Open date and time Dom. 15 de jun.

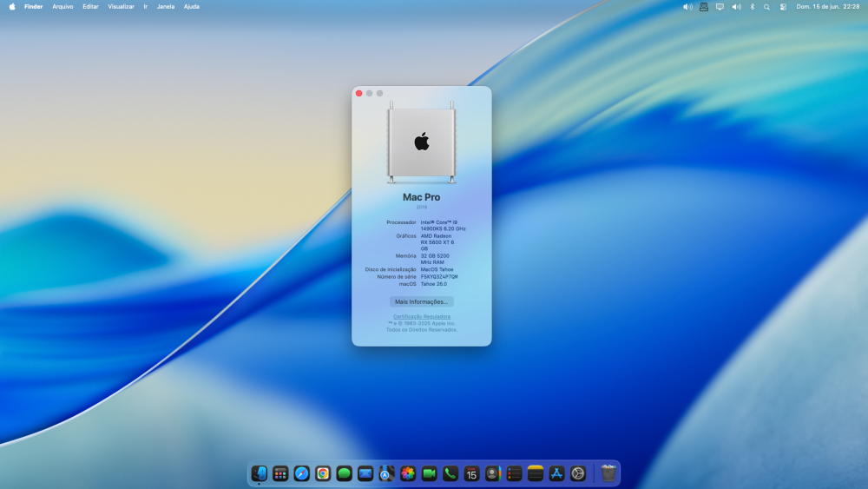827,7
